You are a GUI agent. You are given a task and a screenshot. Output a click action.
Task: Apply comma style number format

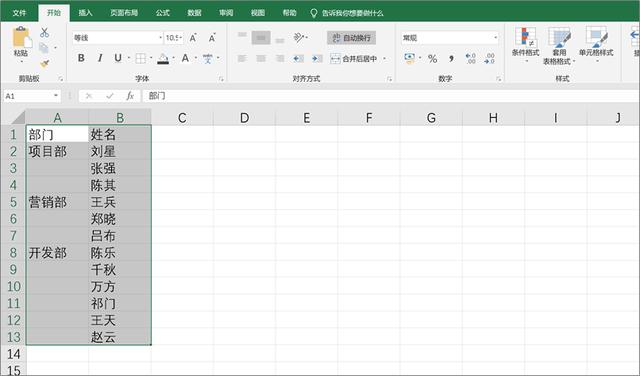point(451,58)
